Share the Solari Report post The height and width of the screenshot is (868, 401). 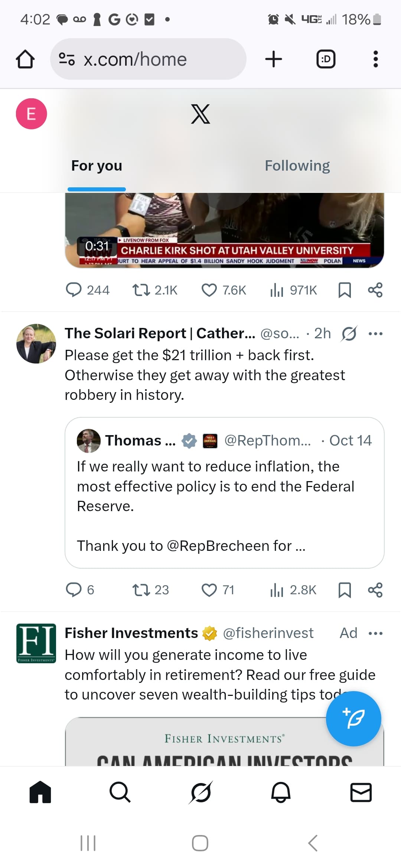point(375,590)
